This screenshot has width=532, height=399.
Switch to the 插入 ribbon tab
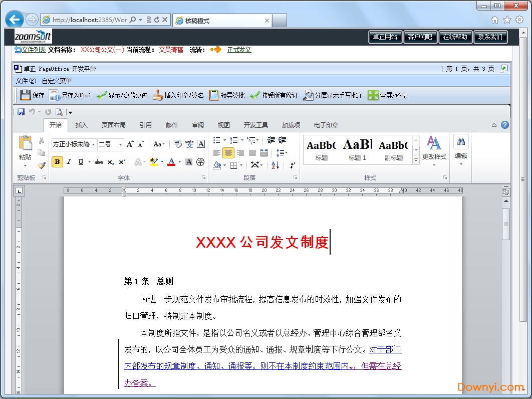(81, 125)
